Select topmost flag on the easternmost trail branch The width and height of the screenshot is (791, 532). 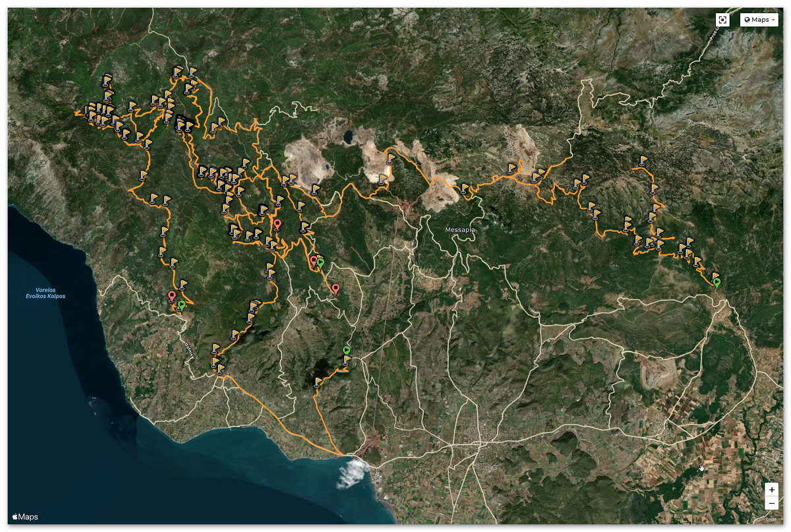(643, 160)
